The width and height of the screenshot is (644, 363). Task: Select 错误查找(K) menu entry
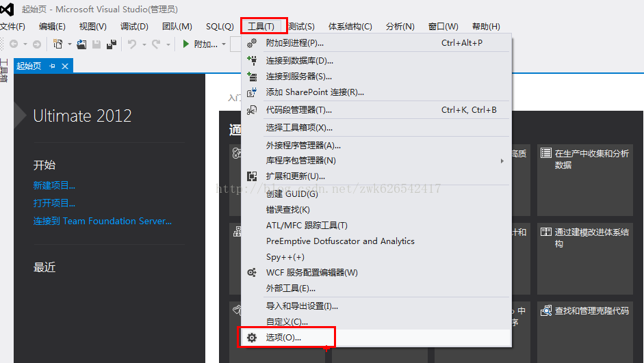(376, 210)
